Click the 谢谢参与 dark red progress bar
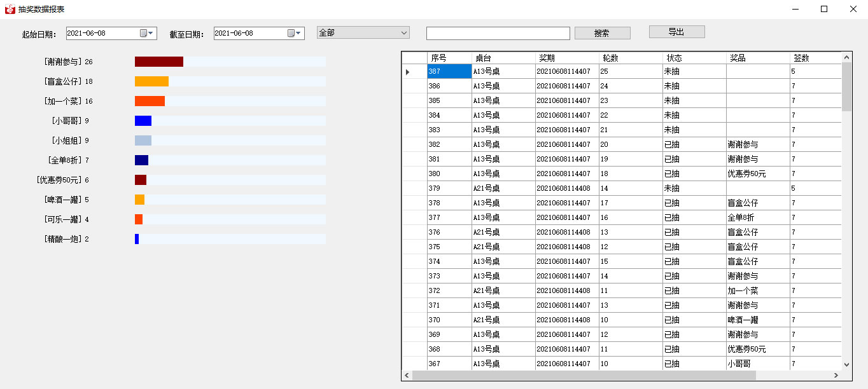Image resolution: width=868 pixels, height=389 pixels. [159, 62]
